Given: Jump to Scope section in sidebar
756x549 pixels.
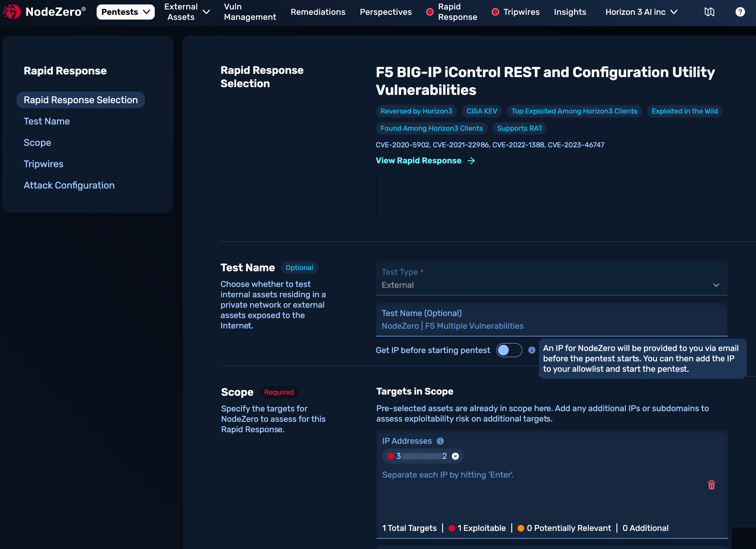Looking at the screenshot, I should [37, 143].
